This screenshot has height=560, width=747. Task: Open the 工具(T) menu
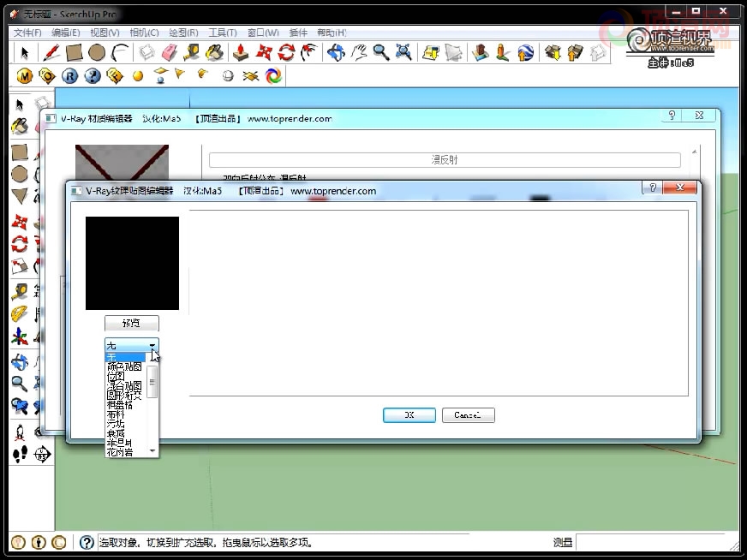pos(223,33)
